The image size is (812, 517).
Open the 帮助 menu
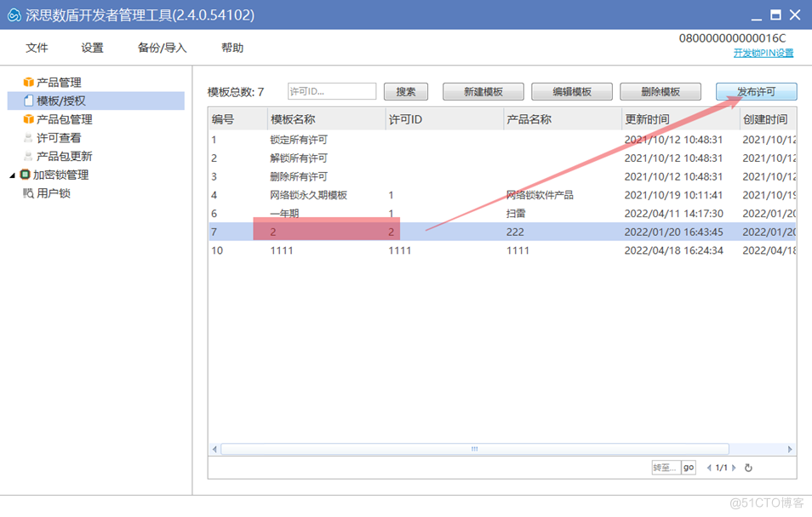click(x=232, y=49)
